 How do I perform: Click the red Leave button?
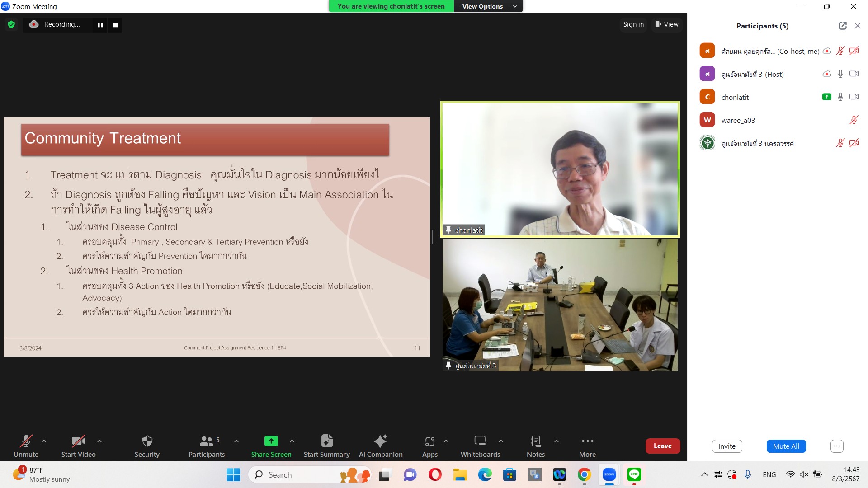pos(662,446)
